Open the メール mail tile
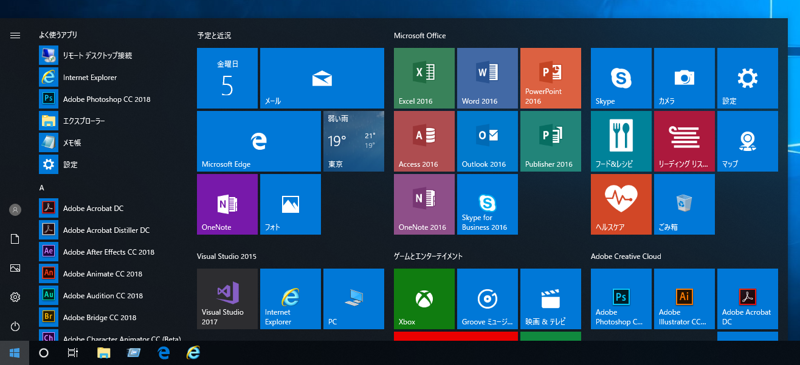Image resolution: width=800 pixels, height=365 pixels. point(322,78)
